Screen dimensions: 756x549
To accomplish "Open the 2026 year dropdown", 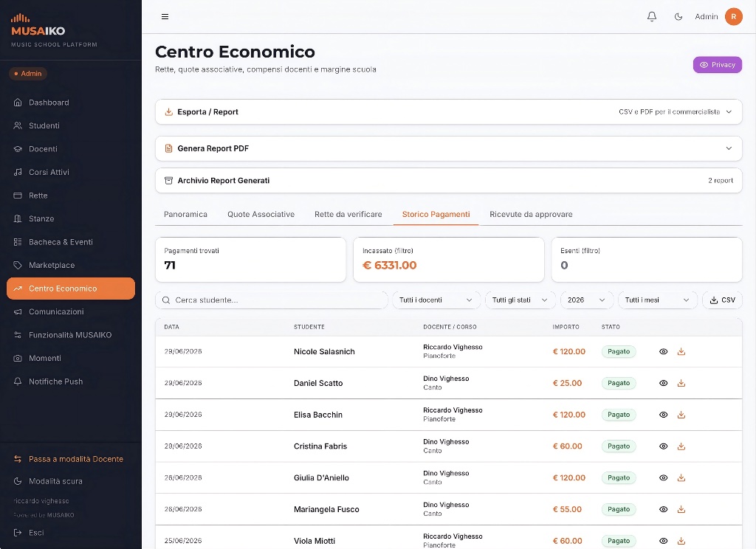I will point(586,300).
